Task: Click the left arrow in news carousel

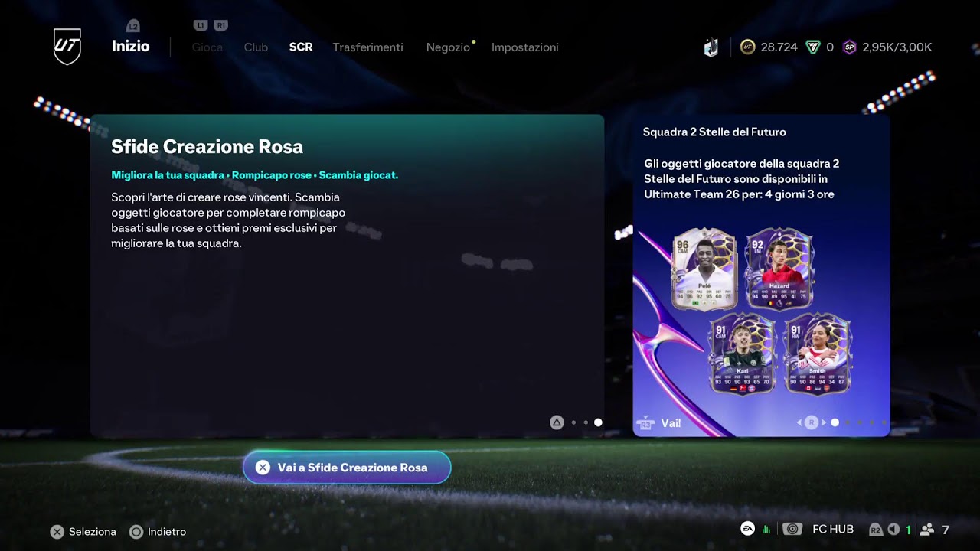Action: click(x=799, y=422)
